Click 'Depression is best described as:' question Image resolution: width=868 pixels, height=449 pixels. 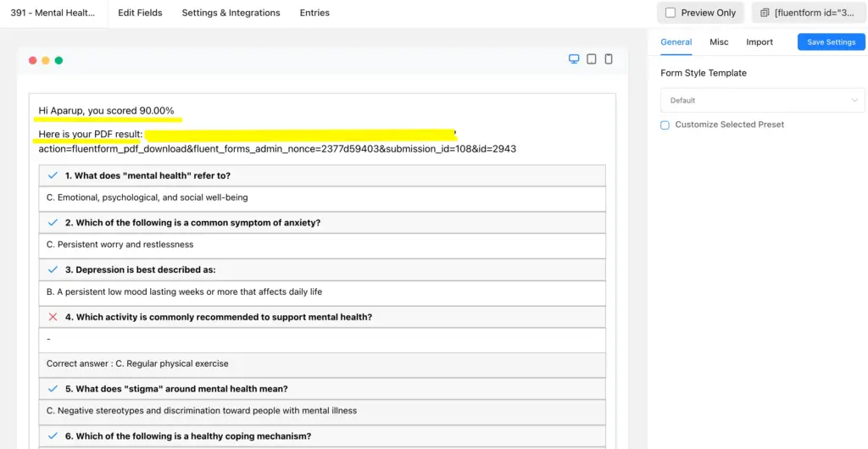(141, 270)
